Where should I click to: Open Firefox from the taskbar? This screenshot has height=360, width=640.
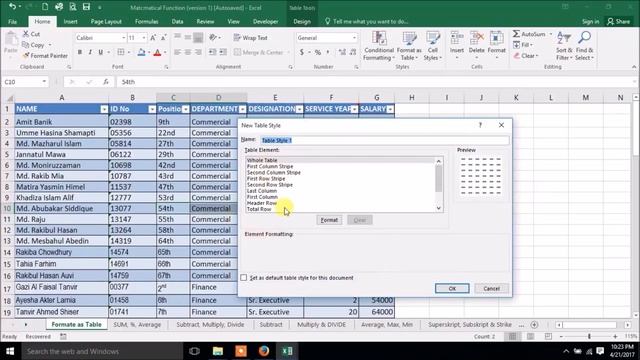coord(264,351)
